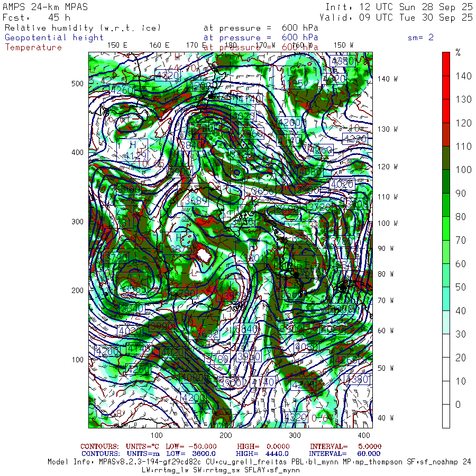
Task: Click the "%" unit on the color bar
Action: (x=458, y=52)
